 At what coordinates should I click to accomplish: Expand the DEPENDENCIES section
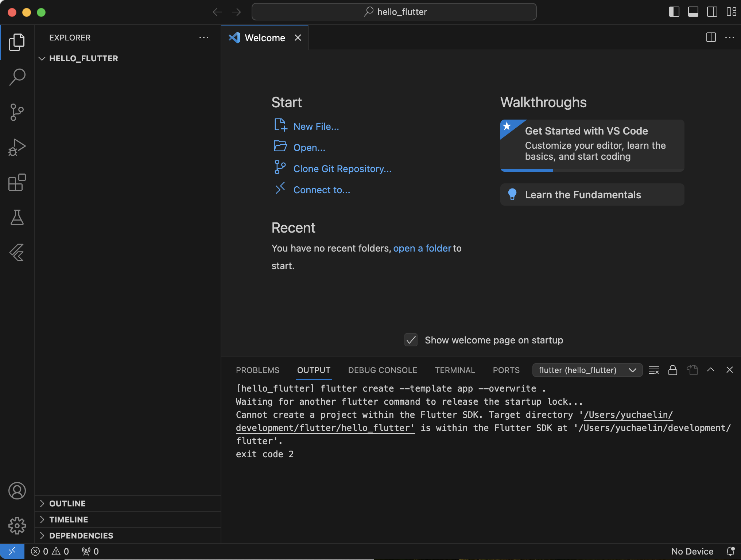(128, 536)
